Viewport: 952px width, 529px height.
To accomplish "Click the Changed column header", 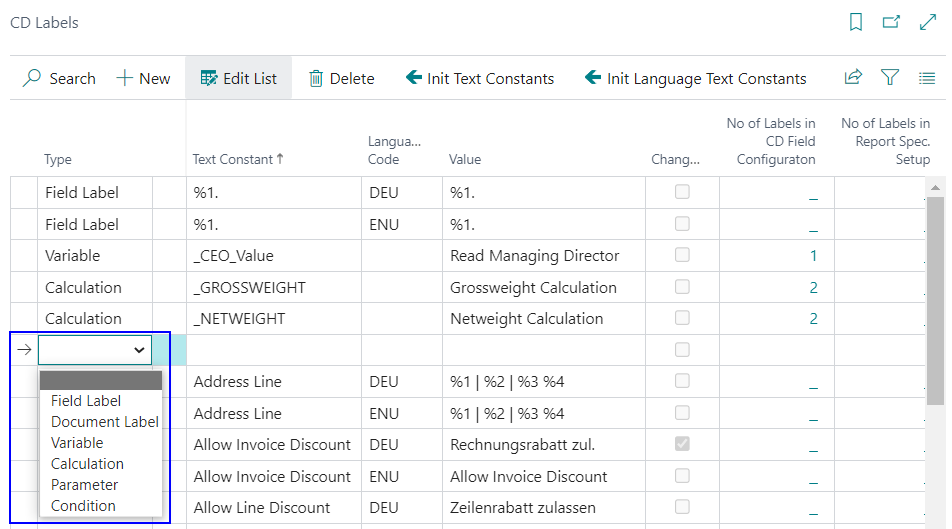I will (x=675, y=159).
